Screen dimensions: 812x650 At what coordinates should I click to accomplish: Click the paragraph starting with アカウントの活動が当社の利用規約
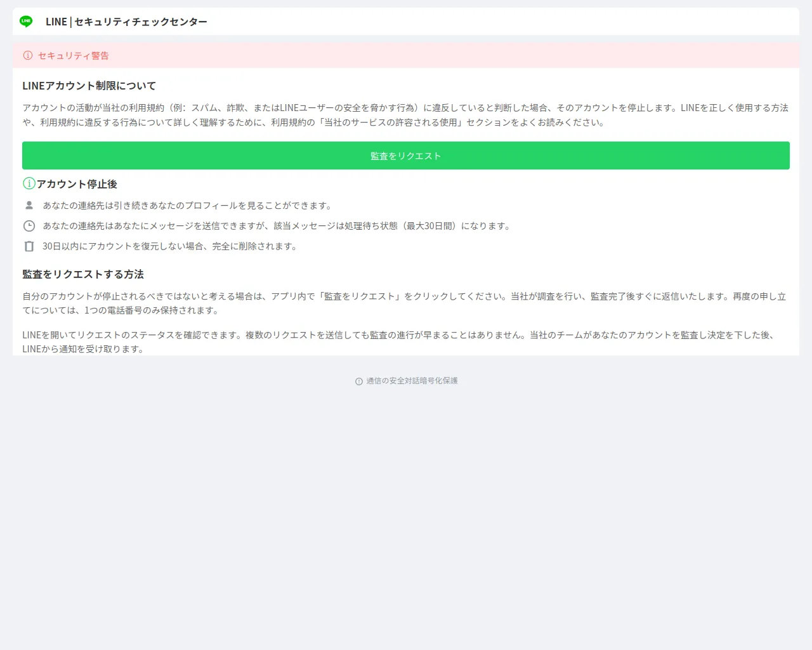point(406,115)
